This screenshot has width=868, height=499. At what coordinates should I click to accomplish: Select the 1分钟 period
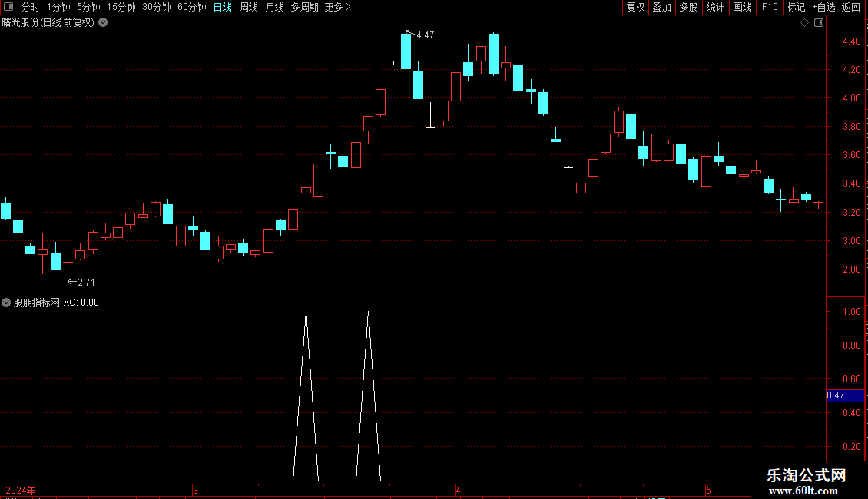point(58,7)
